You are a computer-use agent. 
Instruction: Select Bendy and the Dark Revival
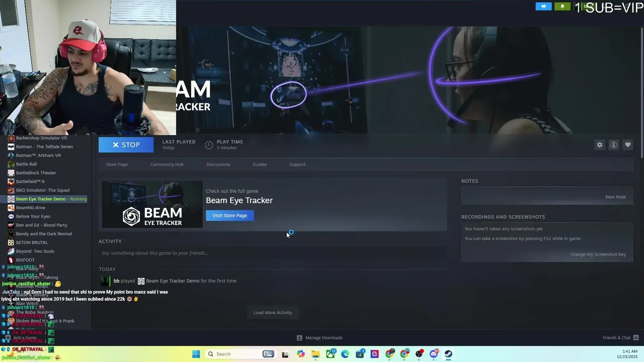point(44,234)
